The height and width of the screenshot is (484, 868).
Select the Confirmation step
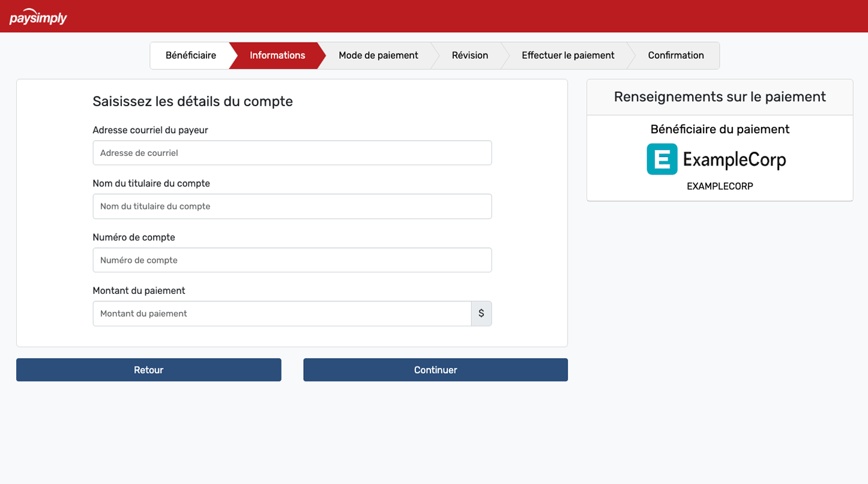coord(675,55)
